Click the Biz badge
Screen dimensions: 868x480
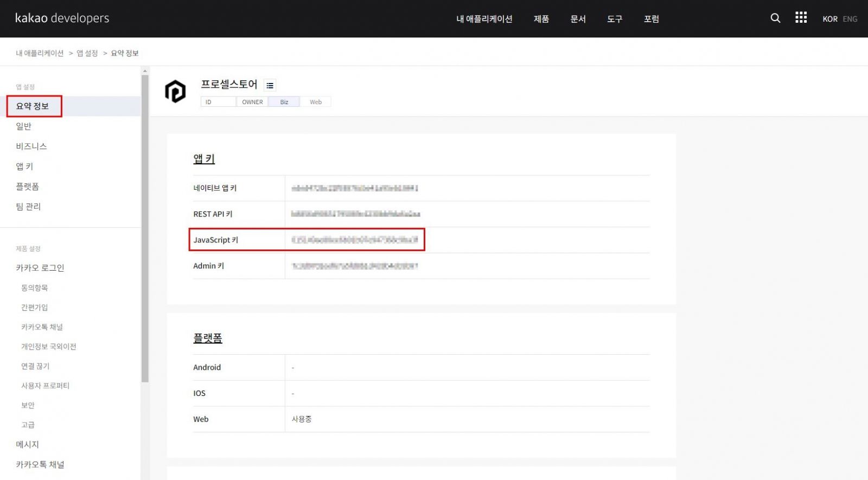(x=284, y=102)
